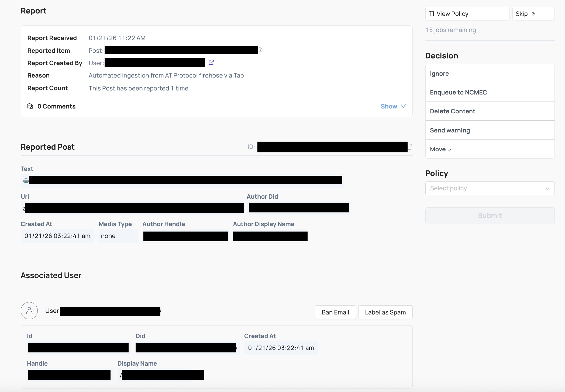Open the Select policy dropdown

490,188
